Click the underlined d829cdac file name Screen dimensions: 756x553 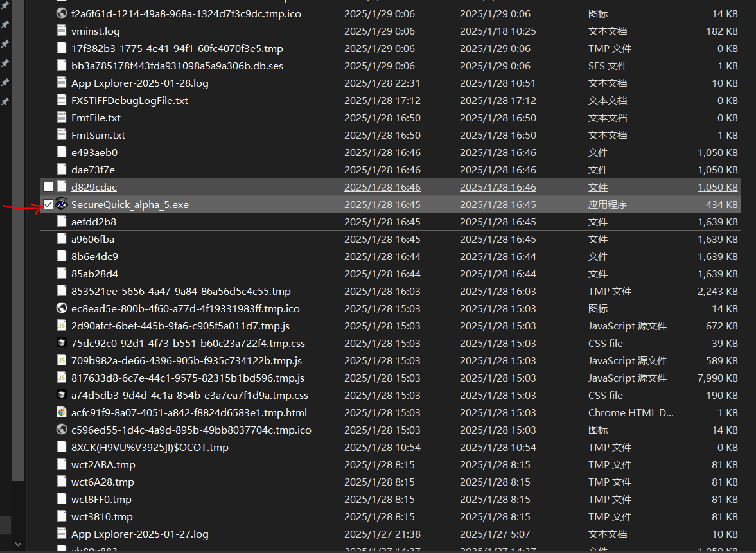[94, 187]
